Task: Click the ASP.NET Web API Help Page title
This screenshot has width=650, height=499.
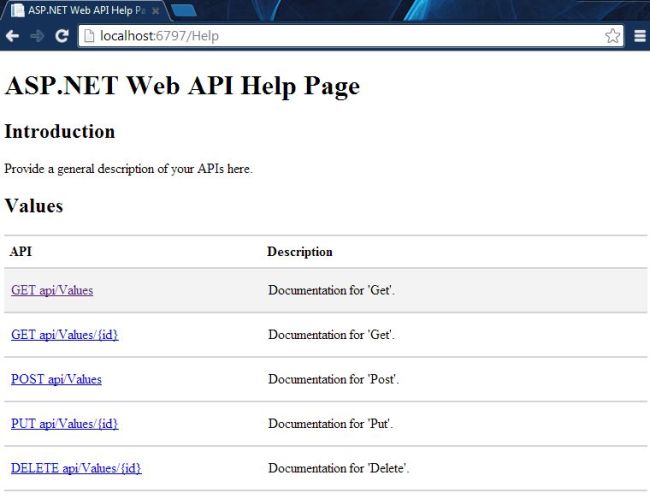Action: pos(182,86)
